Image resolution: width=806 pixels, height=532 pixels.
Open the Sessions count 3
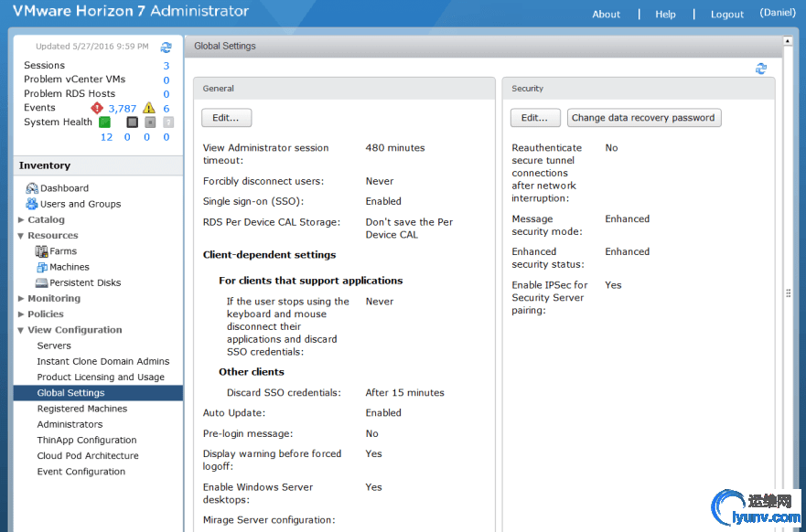point(166,66)
